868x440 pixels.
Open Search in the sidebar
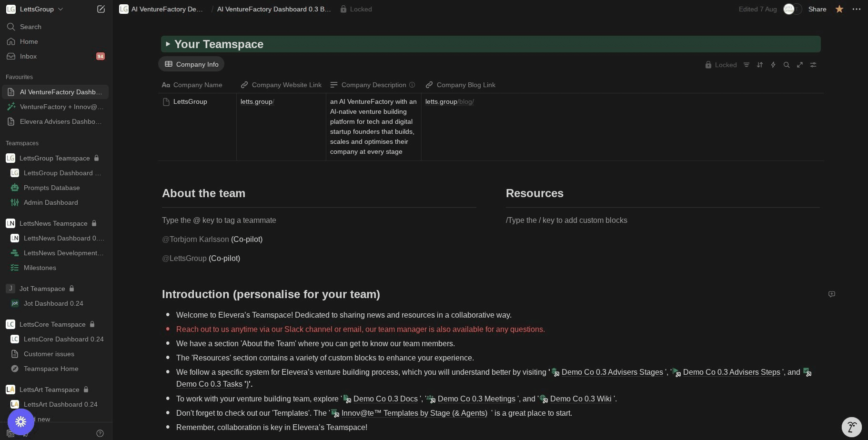(55, 27)
